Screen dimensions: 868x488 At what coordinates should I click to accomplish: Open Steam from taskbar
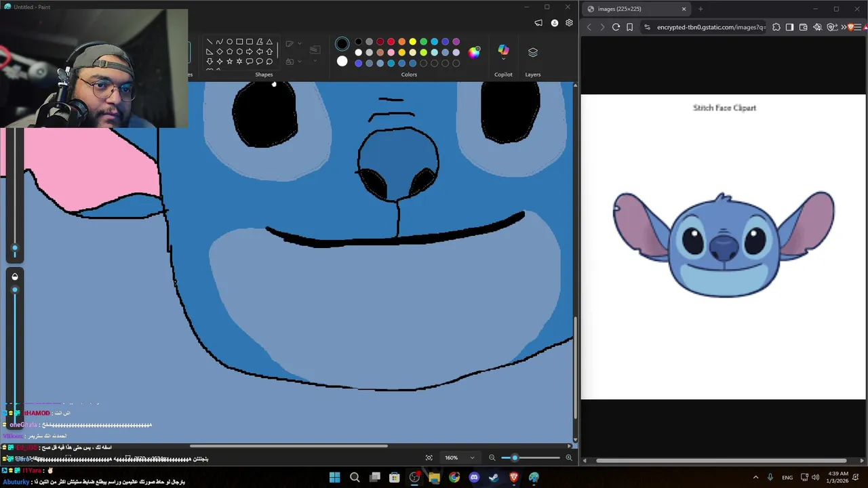(494, 478)
